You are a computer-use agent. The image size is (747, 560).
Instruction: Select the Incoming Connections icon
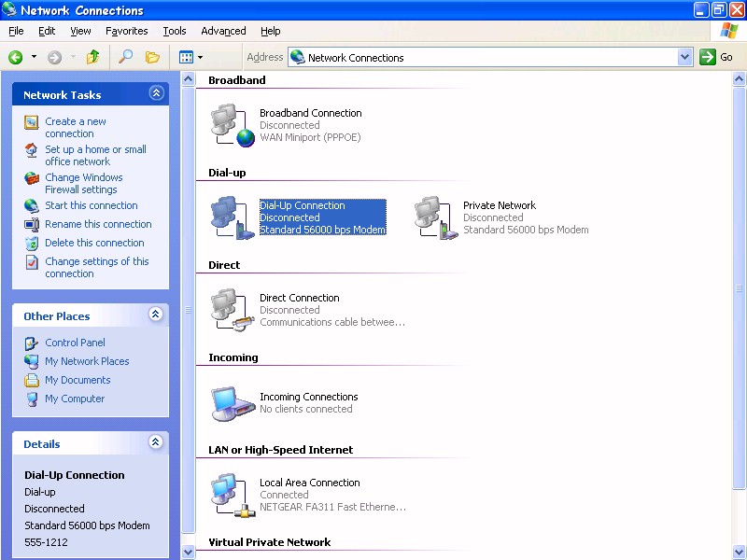[x=233, y=403]
